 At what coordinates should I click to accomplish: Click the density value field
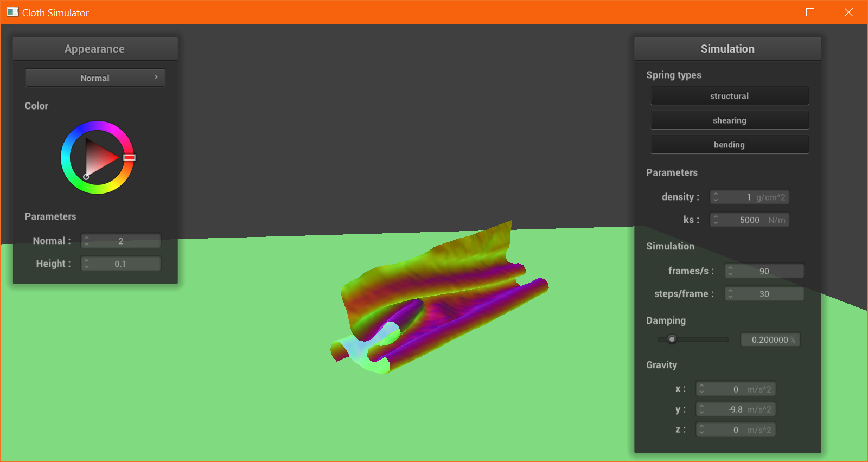point(750,197)
